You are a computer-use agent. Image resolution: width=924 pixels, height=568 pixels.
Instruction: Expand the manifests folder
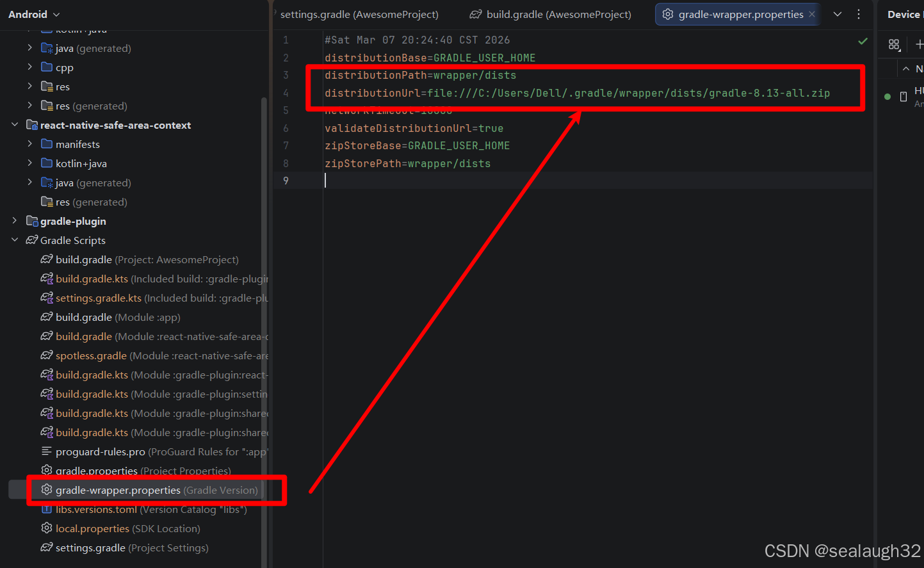coord(29,144)
